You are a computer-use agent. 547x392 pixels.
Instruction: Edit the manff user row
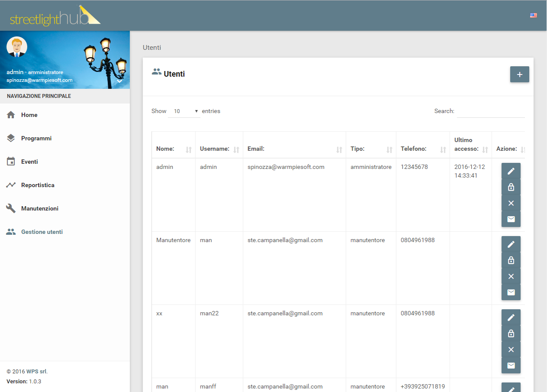[x=511, y=387]
